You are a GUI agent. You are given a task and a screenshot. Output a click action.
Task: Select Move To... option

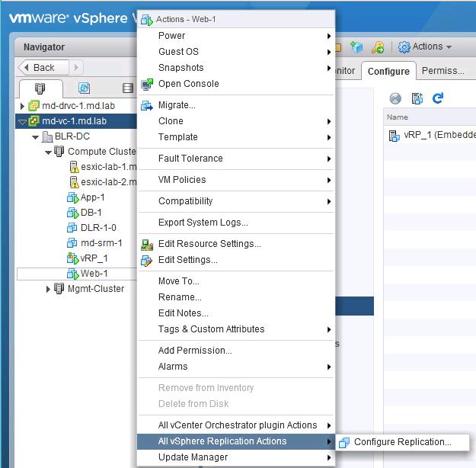[236, 281]
